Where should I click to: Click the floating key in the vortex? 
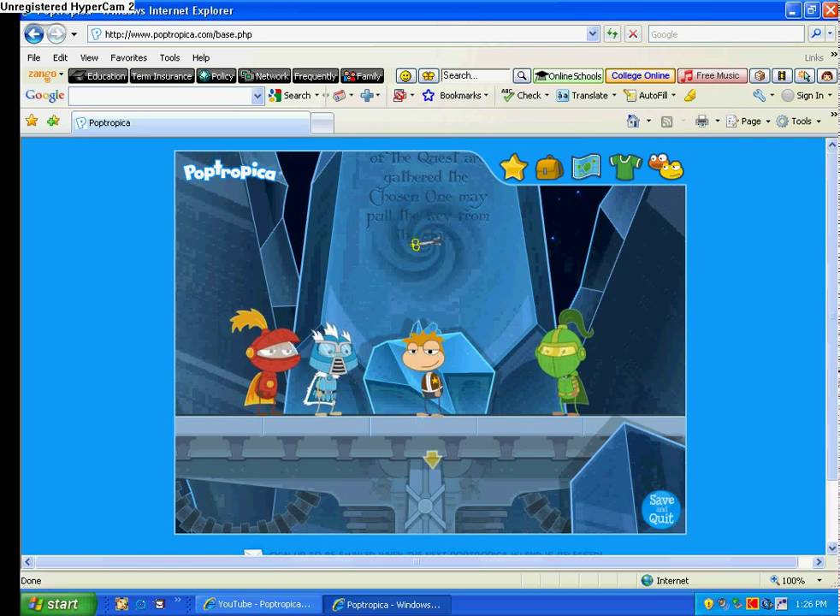tap(426, 244)
